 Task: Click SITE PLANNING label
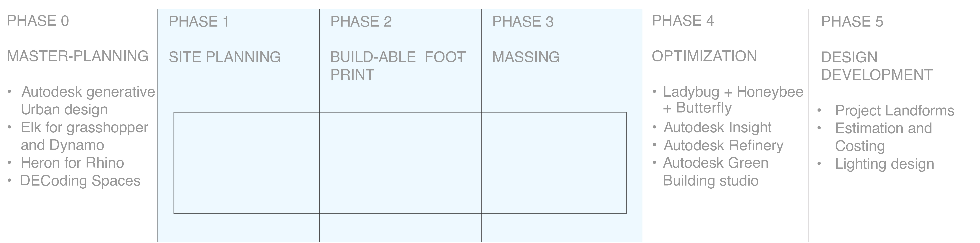coord(224,57)
